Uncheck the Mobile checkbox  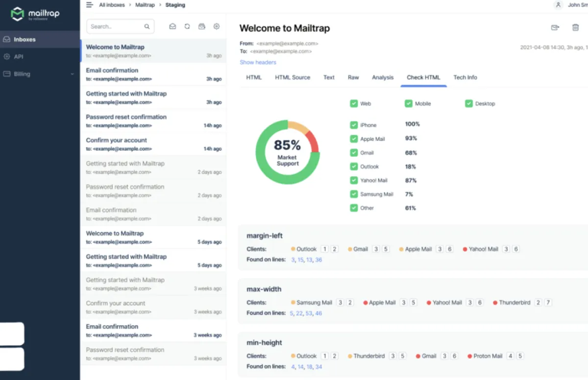pyautogui.click(x=409, y=103)
